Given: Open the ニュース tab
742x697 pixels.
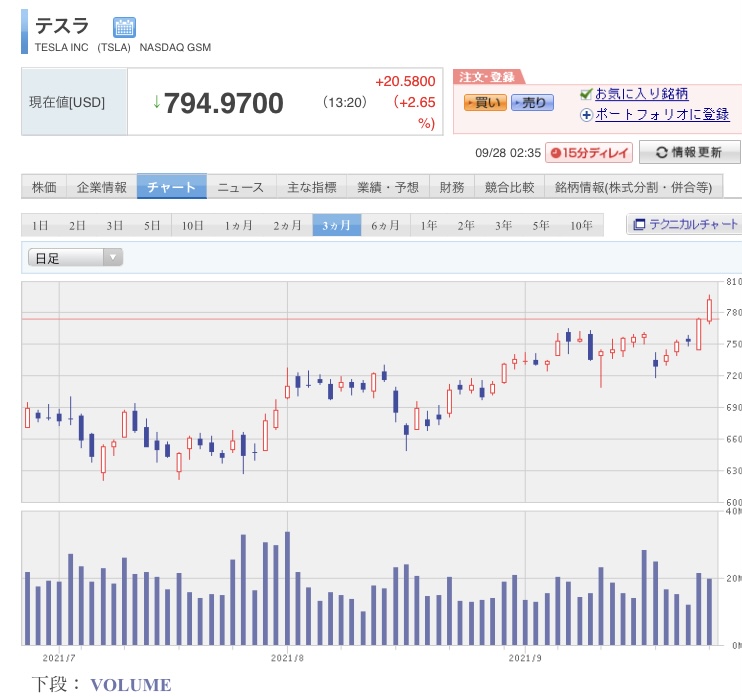Looking at the screenshot, I should 241,187.
